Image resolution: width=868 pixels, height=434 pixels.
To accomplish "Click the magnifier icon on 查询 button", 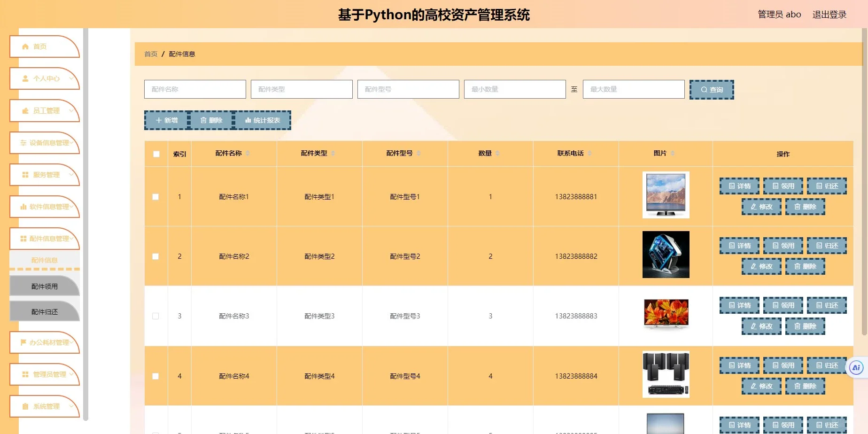I will click(704, 89).
